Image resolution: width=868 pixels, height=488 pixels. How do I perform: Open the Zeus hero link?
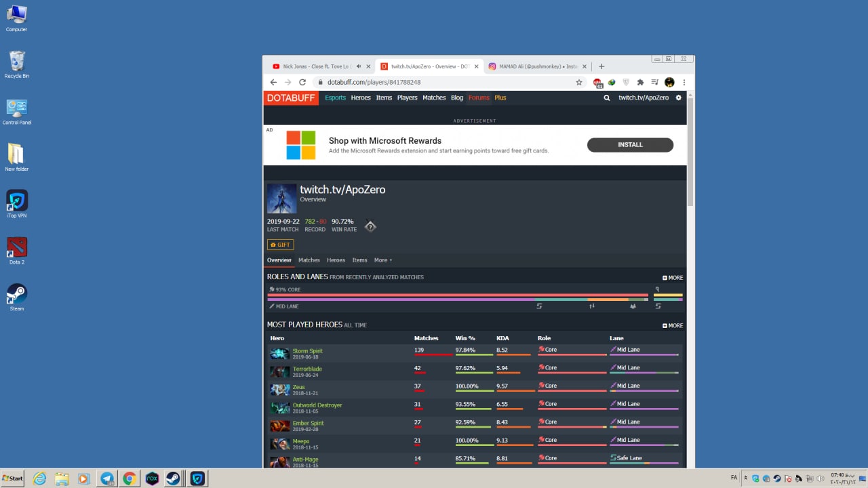click(298, 387)
